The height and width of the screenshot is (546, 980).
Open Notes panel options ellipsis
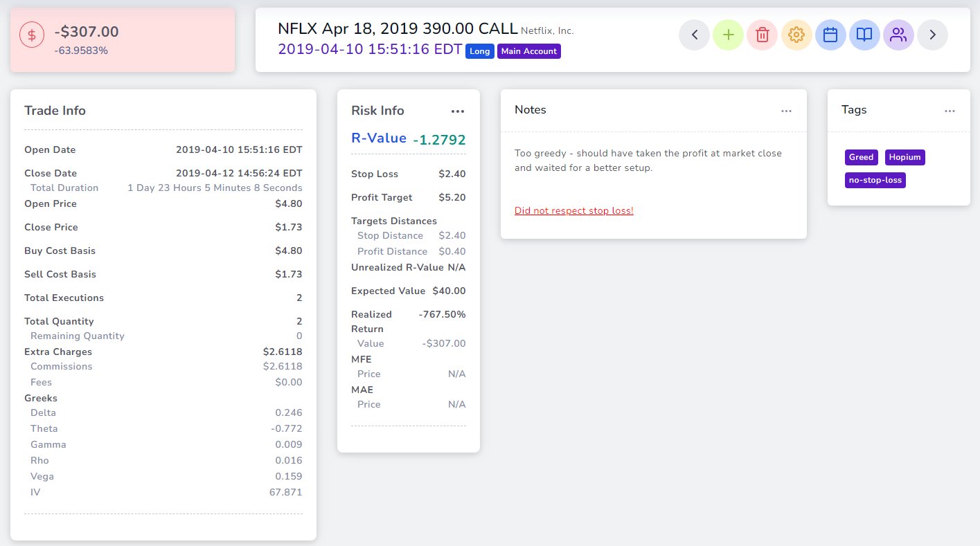pos(786,111)
